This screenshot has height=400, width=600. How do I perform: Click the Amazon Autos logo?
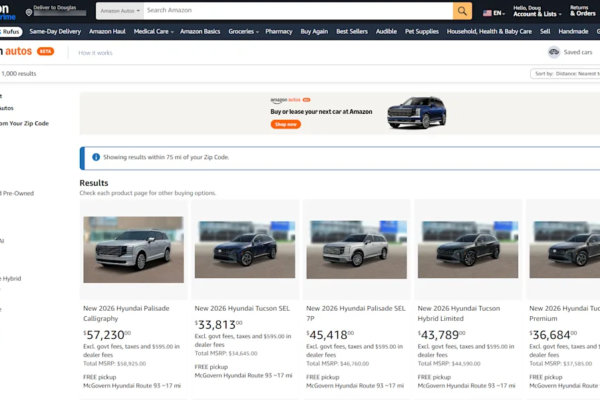point(18,51)
